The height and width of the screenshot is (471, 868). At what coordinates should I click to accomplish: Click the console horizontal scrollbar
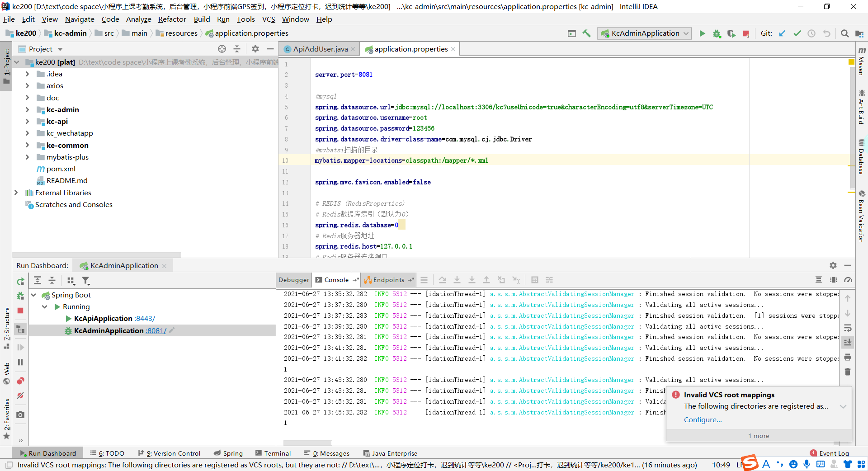click(x=307, y=443)
